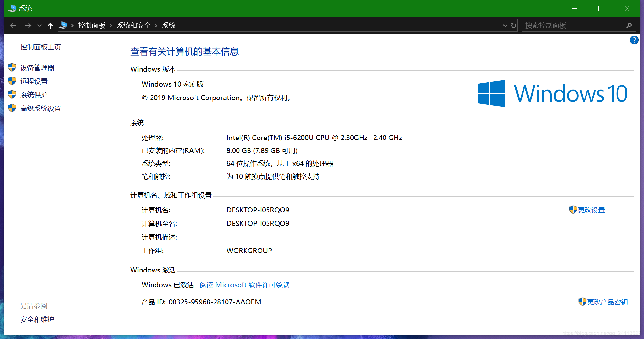Click the Windows 已激活 status text

click(x=168, y=285)
